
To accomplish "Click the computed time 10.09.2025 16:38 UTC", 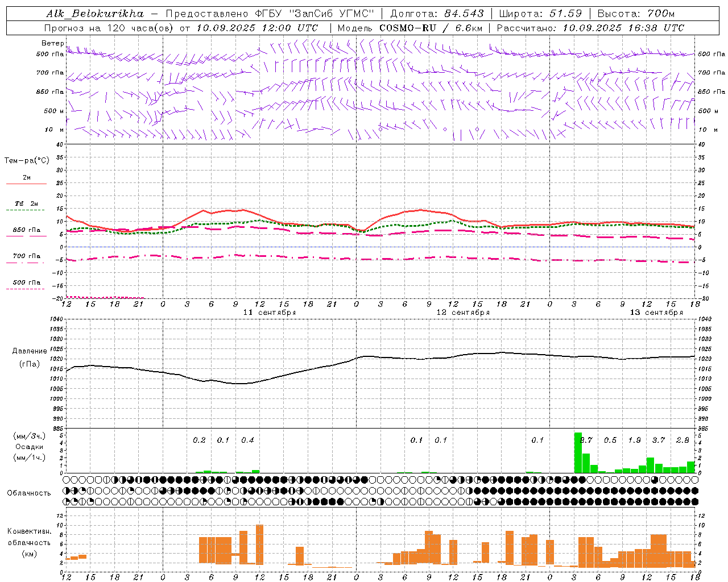I will [x=623, y=28].
